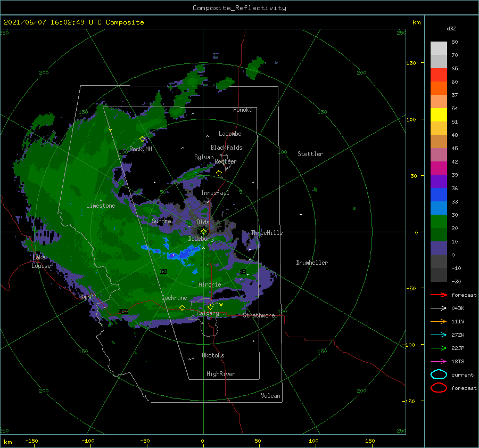Select the orange 57-60 dBZ swatch
The image size is (479, 448).
[x=439, y=88]
